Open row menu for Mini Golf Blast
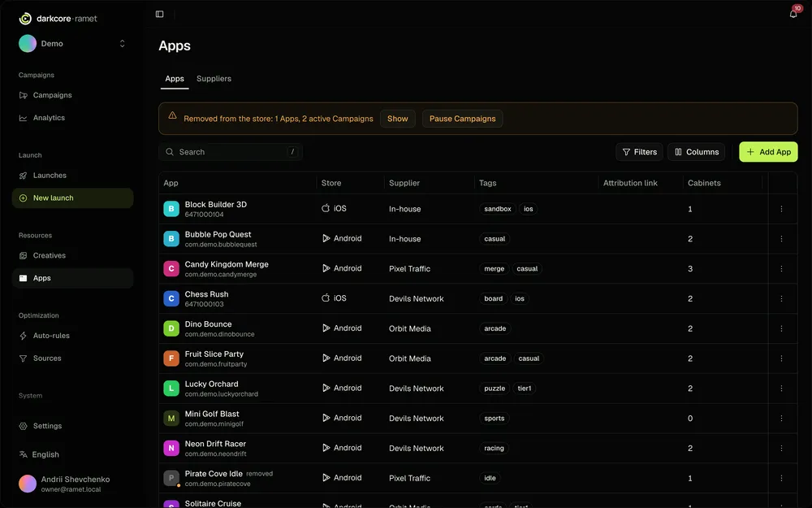 [781, 419]
